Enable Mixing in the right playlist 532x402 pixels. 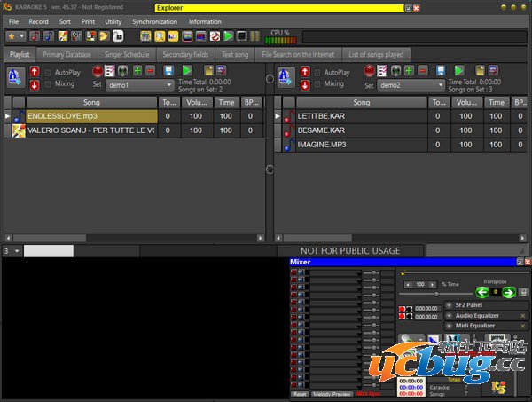pyautogui.click(x=318, y=84)
